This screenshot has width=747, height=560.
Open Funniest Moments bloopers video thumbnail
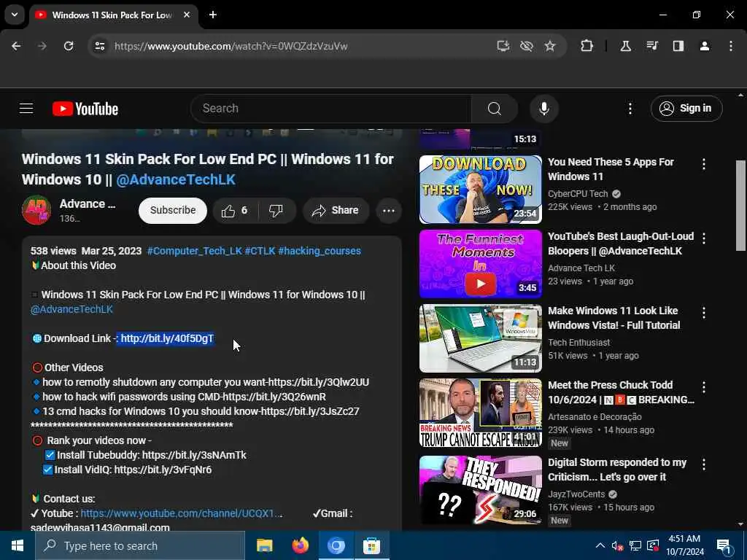point(480,264)
